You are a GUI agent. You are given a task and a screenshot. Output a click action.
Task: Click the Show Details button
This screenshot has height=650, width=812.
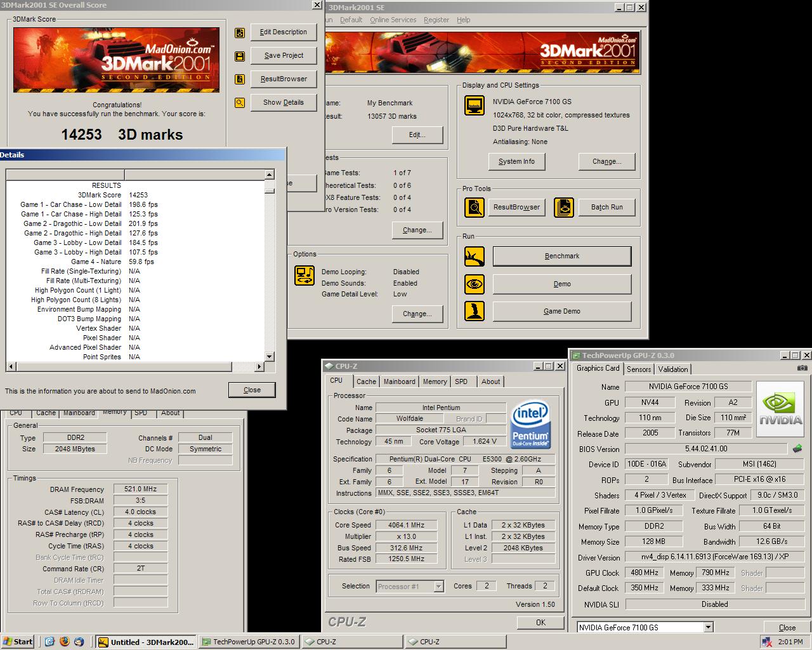(x=283, y=103)
